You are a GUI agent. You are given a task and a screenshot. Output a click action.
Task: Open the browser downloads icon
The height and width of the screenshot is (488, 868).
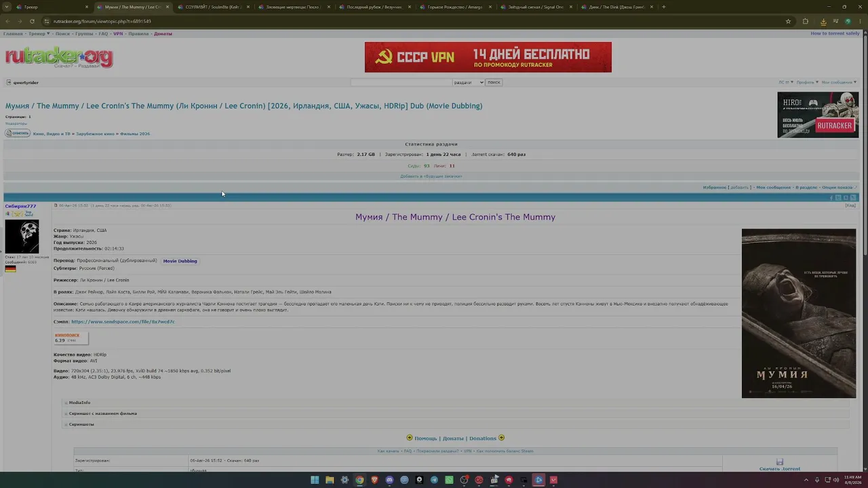click(x=822, y=21)
